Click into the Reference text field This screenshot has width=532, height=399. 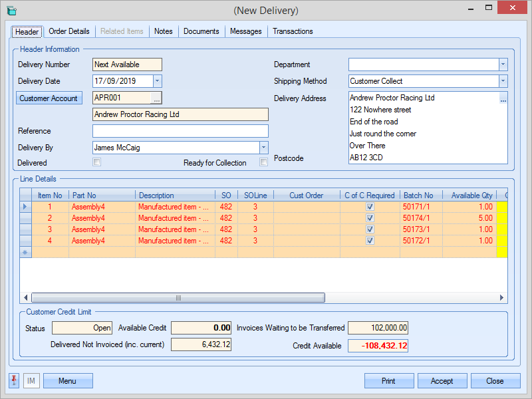(180, 131)
